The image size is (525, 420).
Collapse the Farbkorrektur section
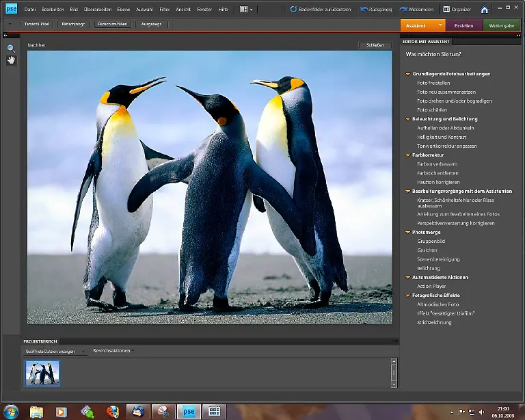pyautogui.click(x=408, y=155)
